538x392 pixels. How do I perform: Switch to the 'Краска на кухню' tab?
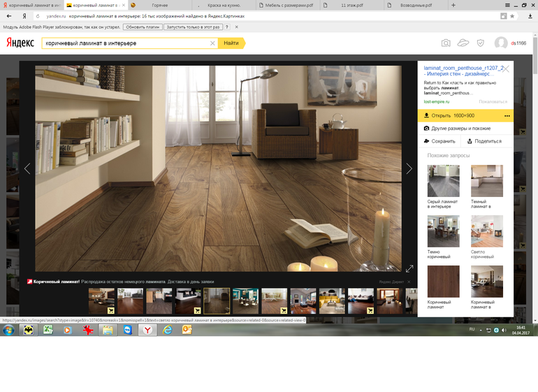tap(224, 5)
